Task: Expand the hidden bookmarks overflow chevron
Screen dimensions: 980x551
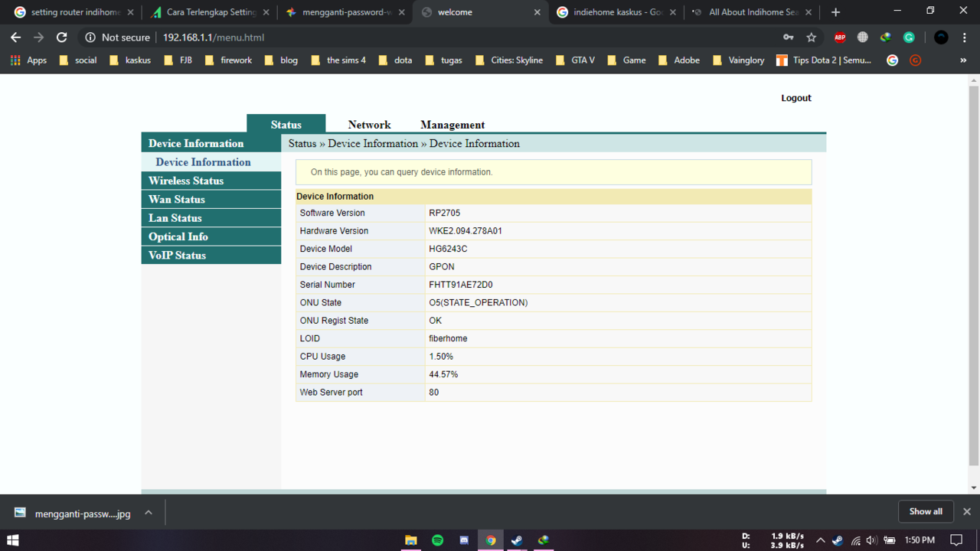Action: coord(963,60)
